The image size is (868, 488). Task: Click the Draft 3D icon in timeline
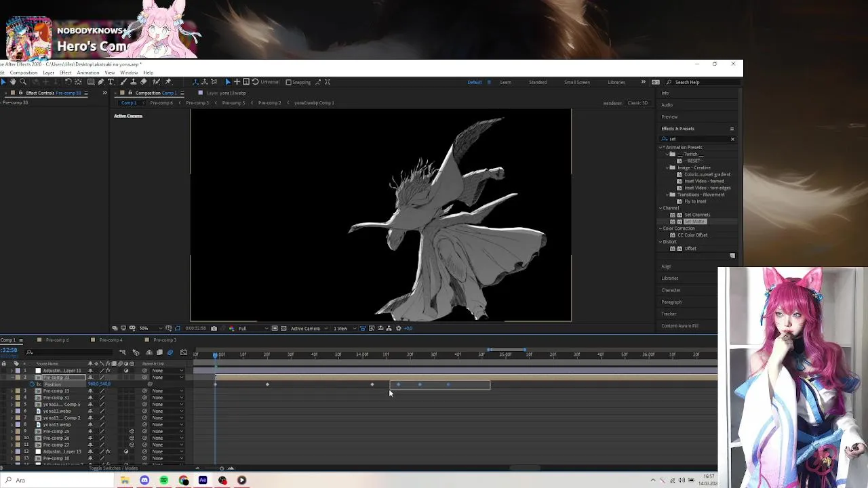pos(136,352)
